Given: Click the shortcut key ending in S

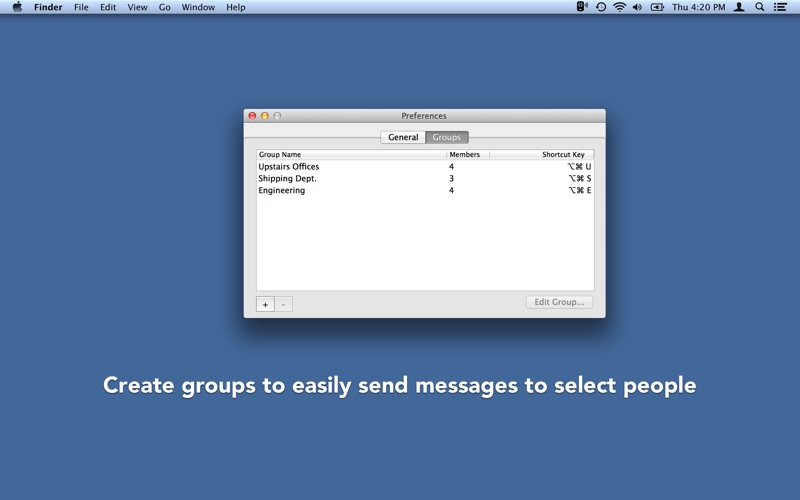Looking at the screenshot, I should pos(580,179).
